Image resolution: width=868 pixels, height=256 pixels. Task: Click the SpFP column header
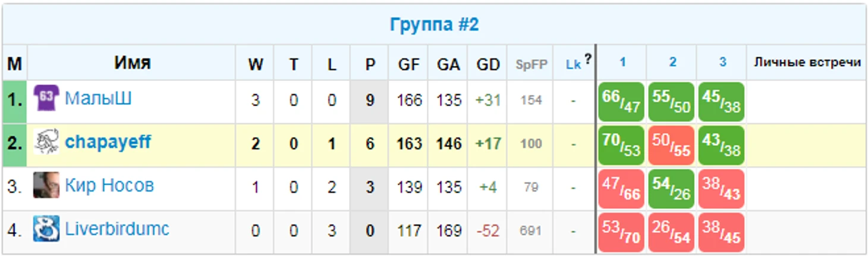click(531, 65)
